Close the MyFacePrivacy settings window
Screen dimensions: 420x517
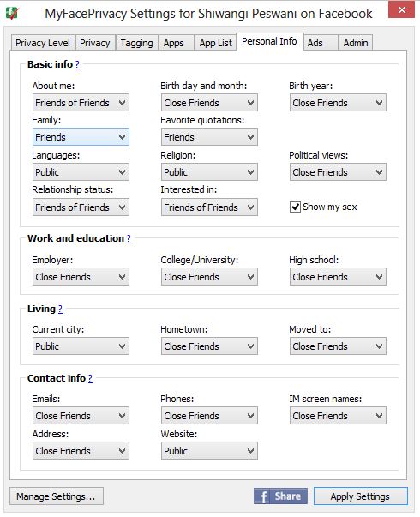401,9
